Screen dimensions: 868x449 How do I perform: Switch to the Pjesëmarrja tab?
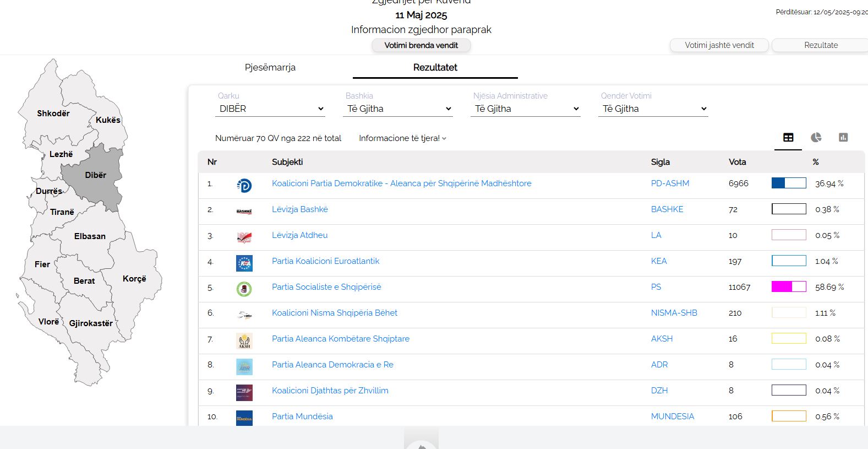270,67
